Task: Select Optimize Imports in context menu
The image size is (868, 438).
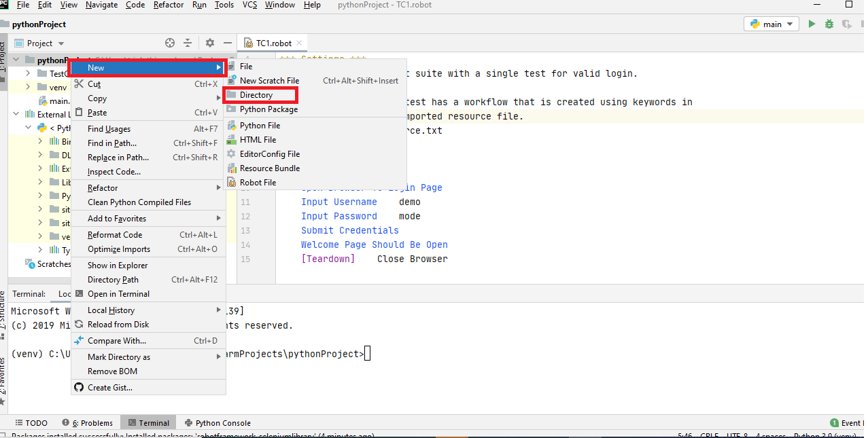Action: click(x=147, y=249)
